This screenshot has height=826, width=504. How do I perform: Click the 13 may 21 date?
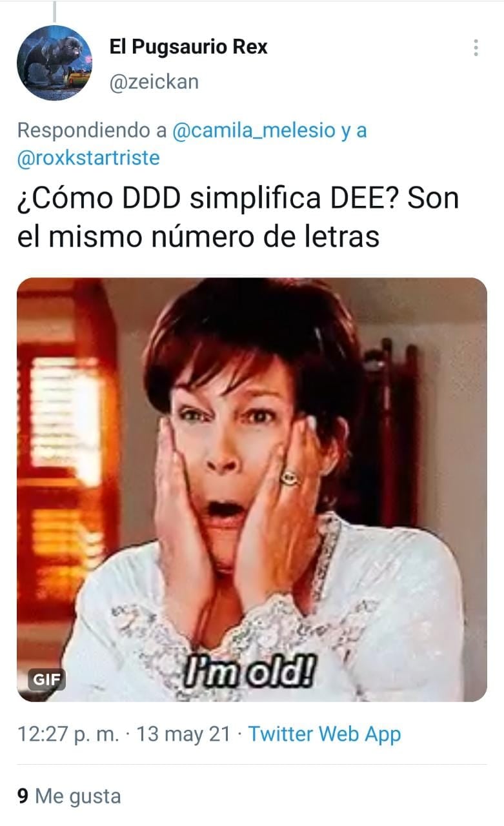183,734
